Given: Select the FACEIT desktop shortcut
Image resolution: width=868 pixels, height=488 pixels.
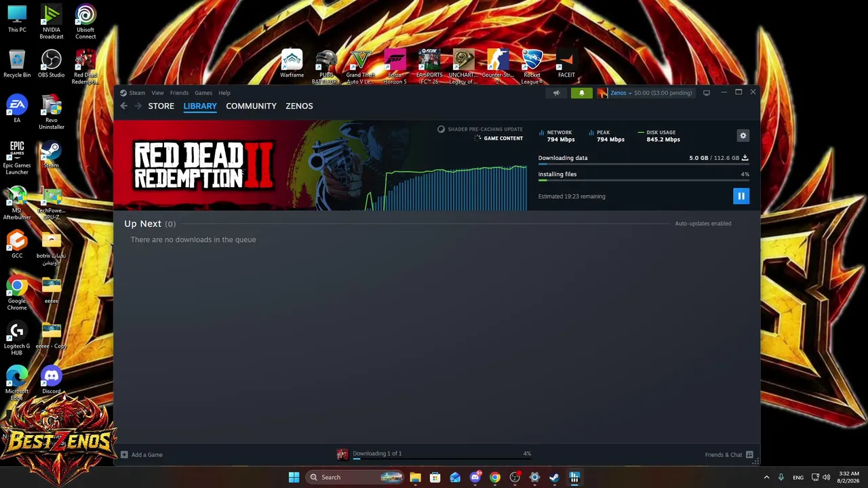Looking at the screenshot, I should [x=566, y=65].
